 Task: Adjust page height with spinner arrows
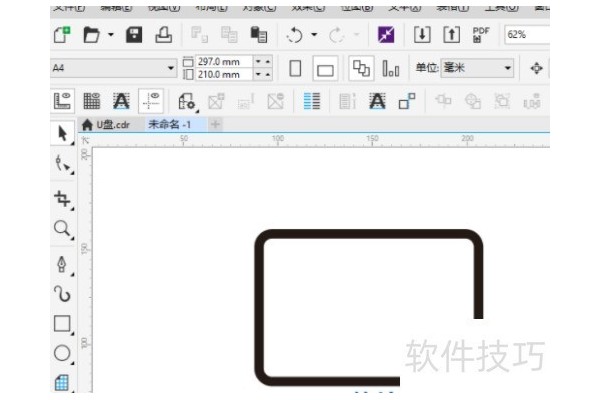point(262,74)
